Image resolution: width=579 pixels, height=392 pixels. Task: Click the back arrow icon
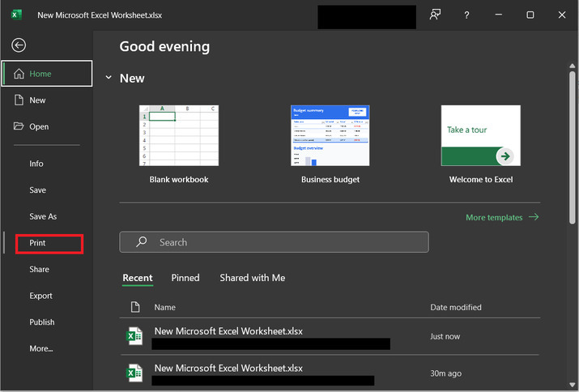pos(19,45)
